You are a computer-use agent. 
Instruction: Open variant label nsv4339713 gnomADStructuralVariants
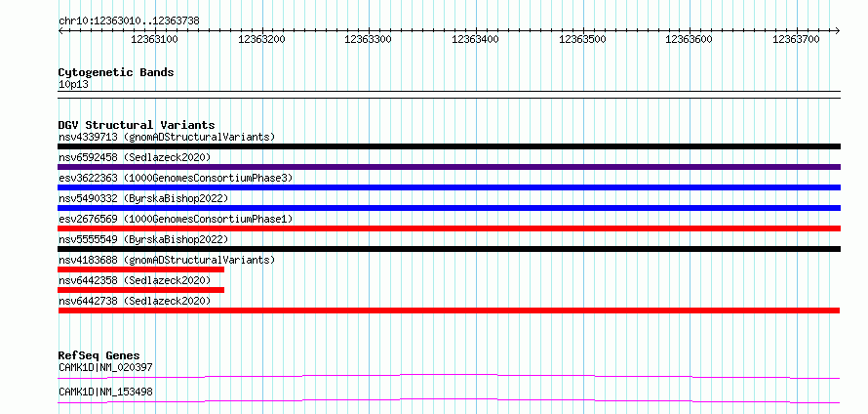coord(167,137)
